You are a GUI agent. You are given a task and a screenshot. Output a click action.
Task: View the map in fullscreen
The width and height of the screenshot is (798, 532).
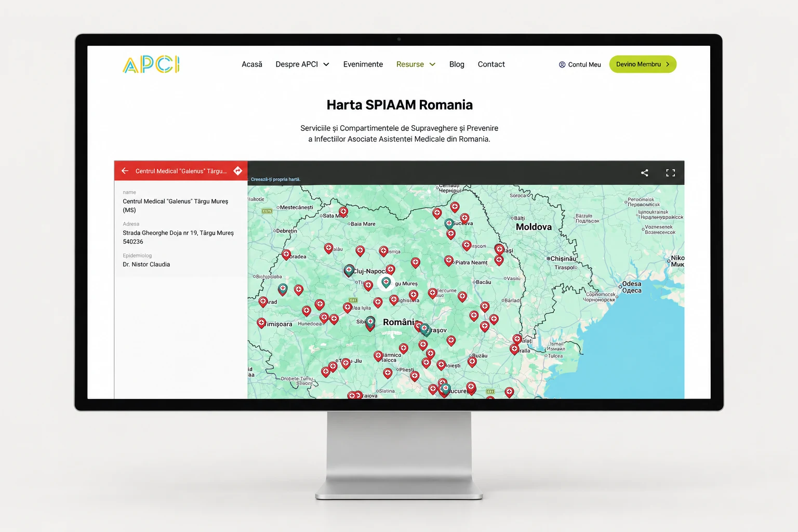point(671,173)
